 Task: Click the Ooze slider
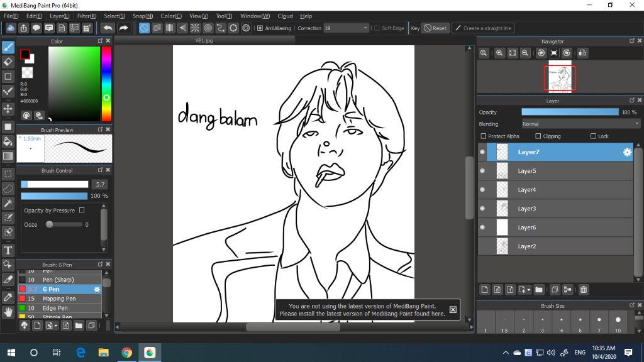point(65,224)
